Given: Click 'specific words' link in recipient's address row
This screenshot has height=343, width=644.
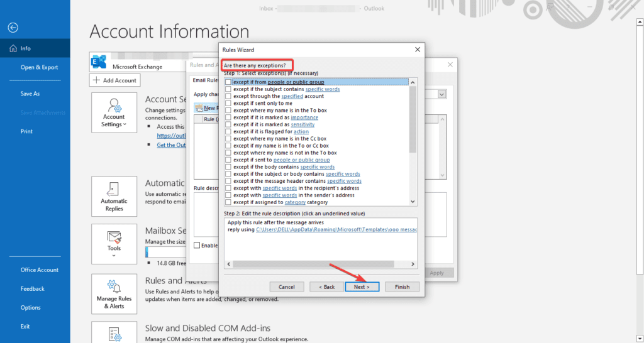Looking at the screenshot, I should pos(280,188).
